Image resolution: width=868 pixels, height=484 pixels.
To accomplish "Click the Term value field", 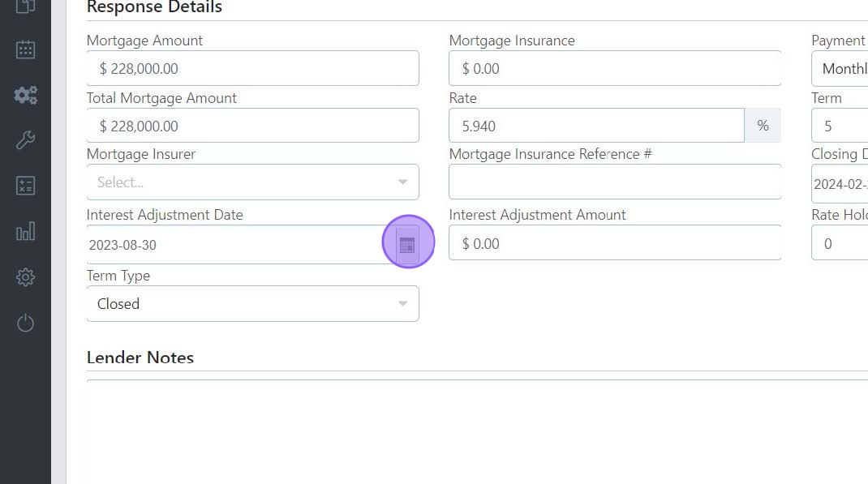I will point(840,126).
